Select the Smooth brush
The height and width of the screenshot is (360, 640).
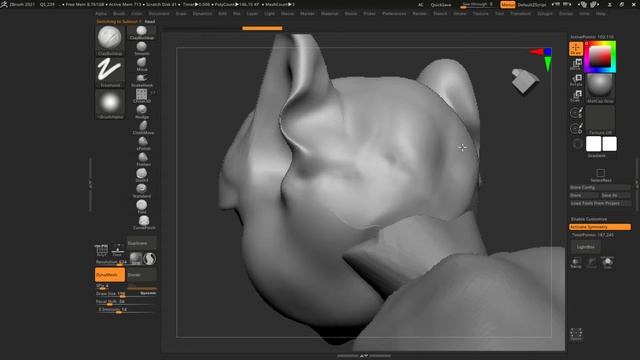pos(142,49)
